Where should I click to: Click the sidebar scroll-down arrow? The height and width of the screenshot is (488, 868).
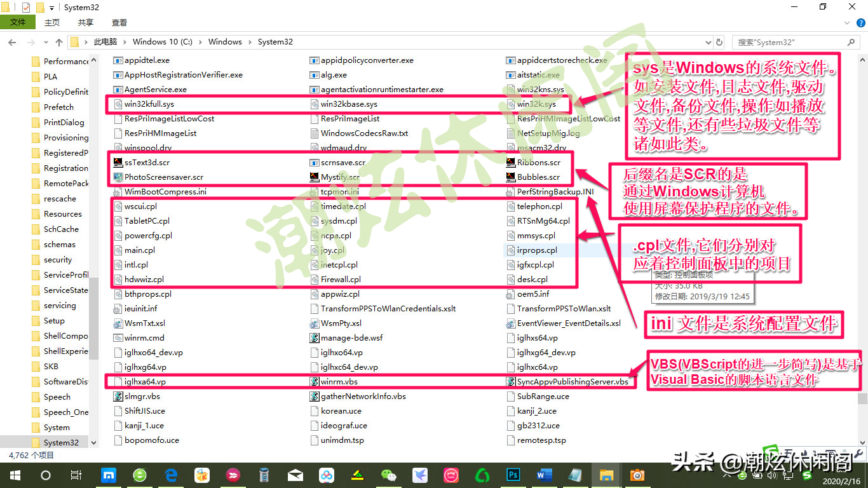pyautogui.click(x=94, y=442)
